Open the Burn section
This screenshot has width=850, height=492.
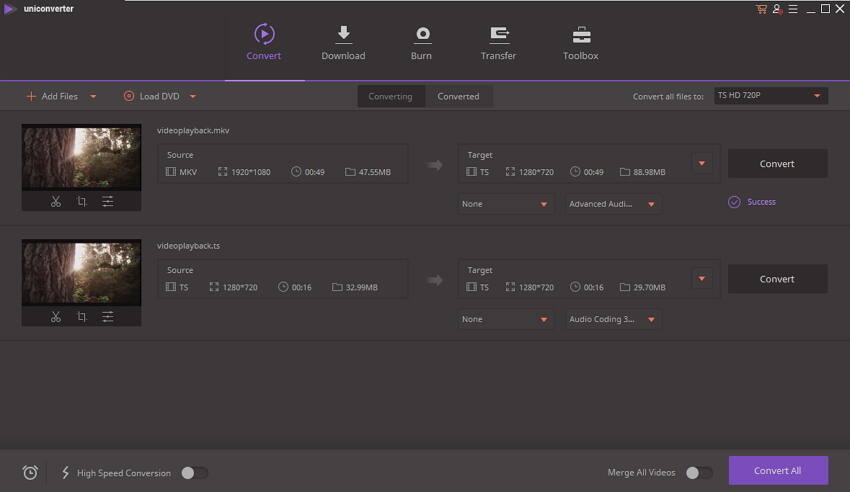[x=421, y=42]
